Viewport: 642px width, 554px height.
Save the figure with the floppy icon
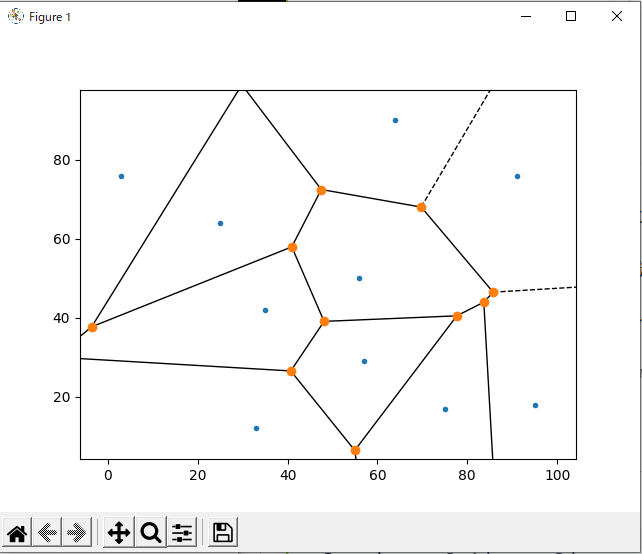pos(223,533)
